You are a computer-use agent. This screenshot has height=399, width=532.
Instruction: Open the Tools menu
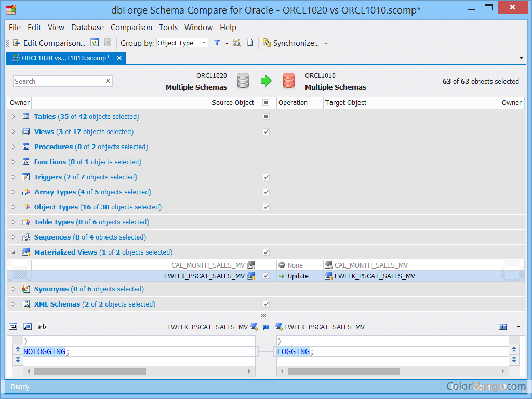tap(168, 28)
